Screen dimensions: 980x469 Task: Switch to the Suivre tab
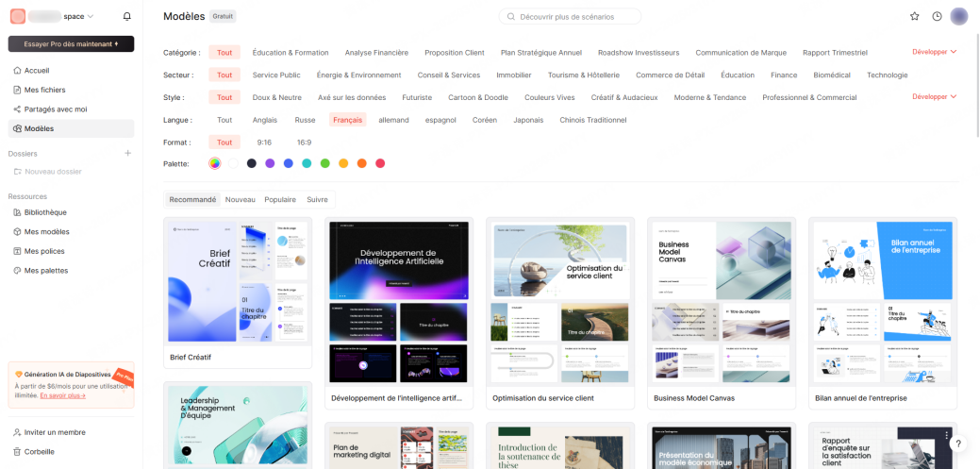[x=317, y=199]
